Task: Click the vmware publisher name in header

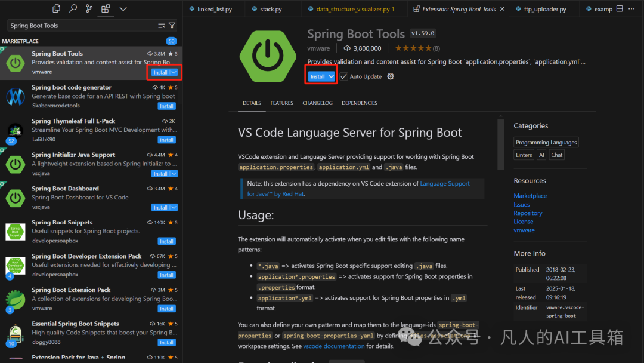Action: coord(318,48)
